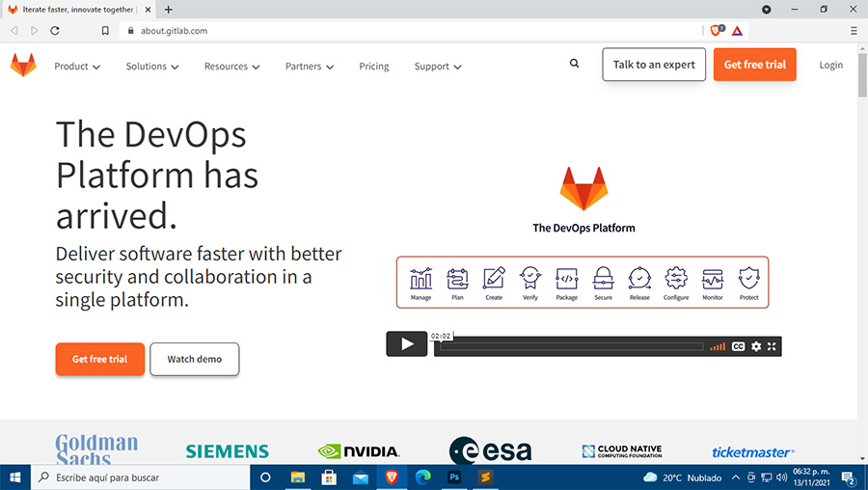Open system volume speaker icon
Screen dimensions: 868x490
(x=781, y=477)
